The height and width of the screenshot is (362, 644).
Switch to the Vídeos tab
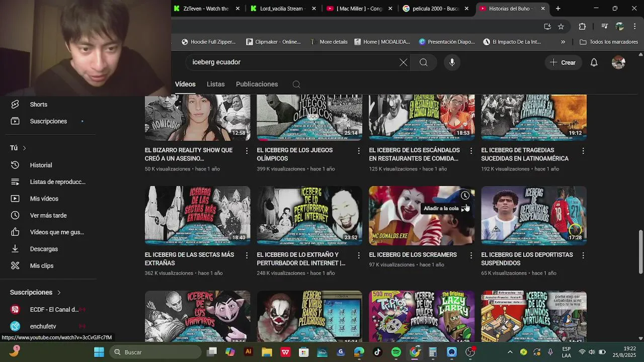click(x=185, y=84)
